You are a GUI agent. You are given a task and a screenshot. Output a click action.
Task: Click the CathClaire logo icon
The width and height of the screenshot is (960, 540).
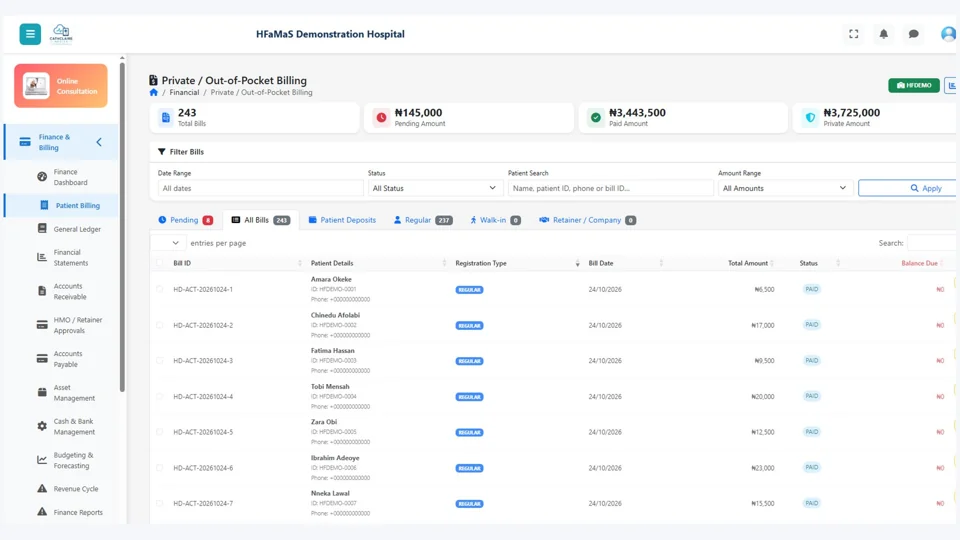coord(61,34)
